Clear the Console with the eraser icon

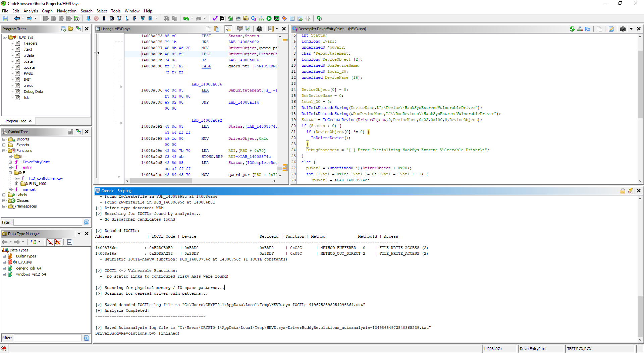tap(631, 191)
